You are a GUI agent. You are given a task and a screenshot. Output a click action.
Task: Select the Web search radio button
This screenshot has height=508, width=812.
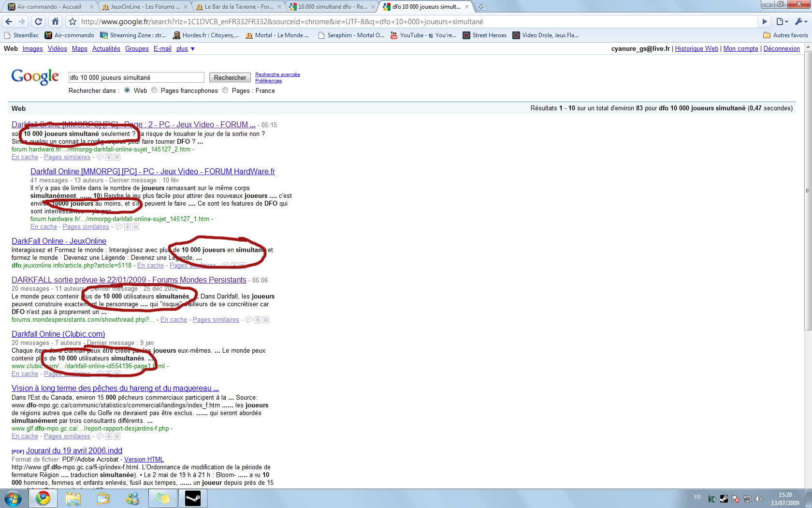coord(127,90)
